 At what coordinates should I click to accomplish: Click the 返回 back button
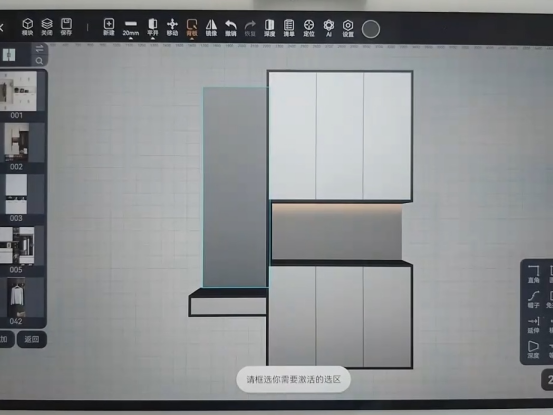click(32, 339)
